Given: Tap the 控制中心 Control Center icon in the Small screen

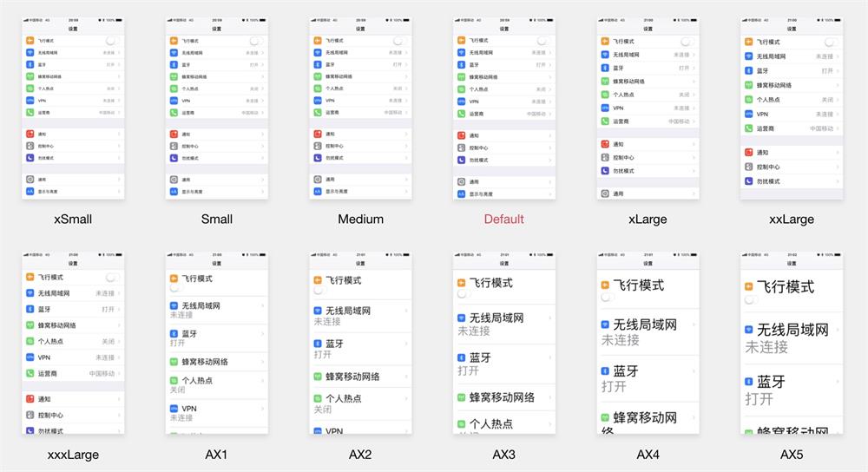Looking at the screenshot, I should tap(174, 146).
